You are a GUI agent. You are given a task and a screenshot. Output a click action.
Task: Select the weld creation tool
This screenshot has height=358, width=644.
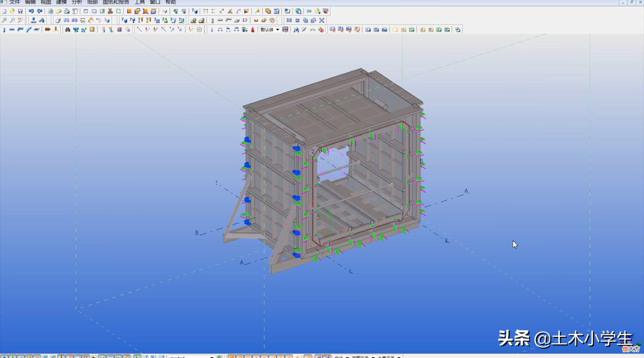tap(56, 30)
